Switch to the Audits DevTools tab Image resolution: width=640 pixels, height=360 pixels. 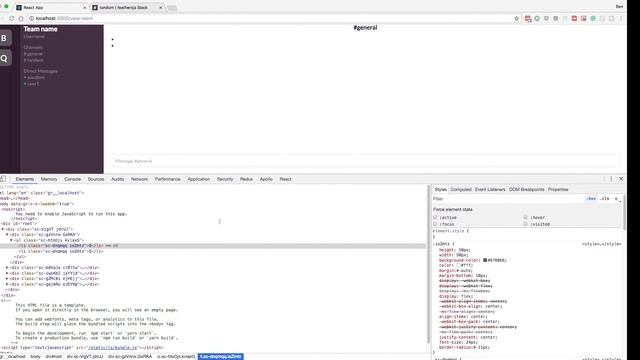point(118,179)
